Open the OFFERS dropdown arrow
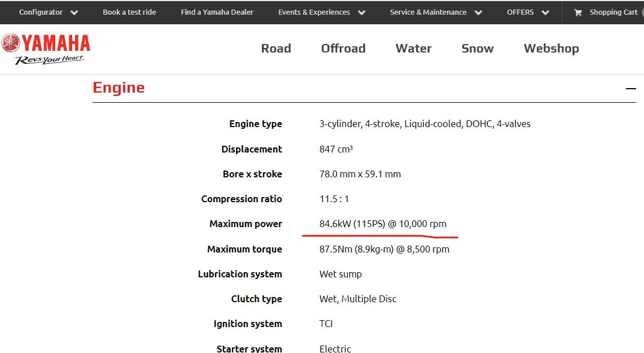644x353 pixels. (545, 13)
